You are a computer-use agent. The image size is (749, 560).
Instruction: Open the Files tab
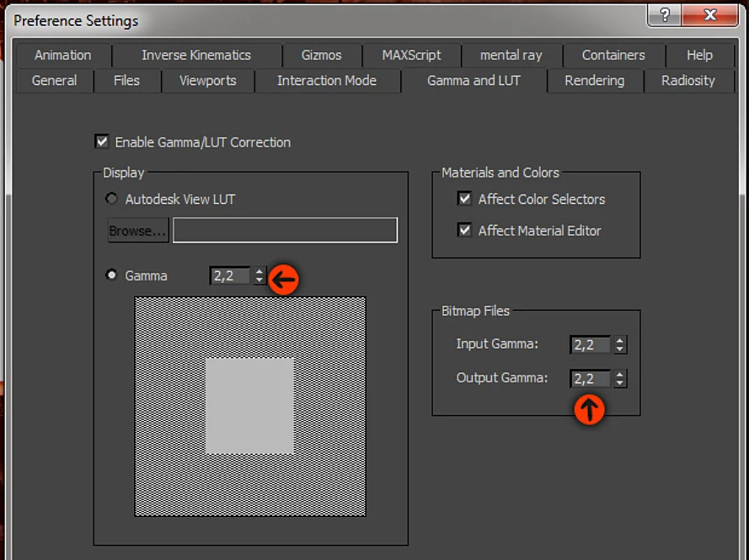(x=126, y=81)
